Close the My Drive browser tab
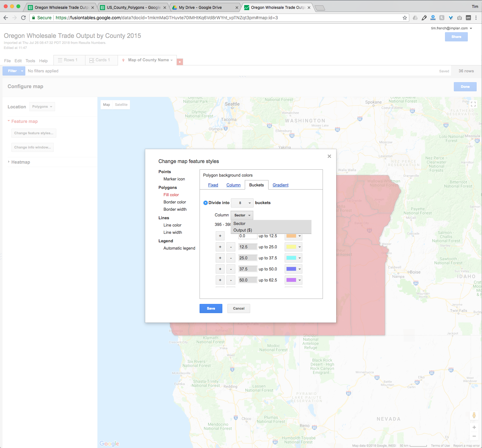This screenshot has width=482, height=448. [x=237, y=8]
